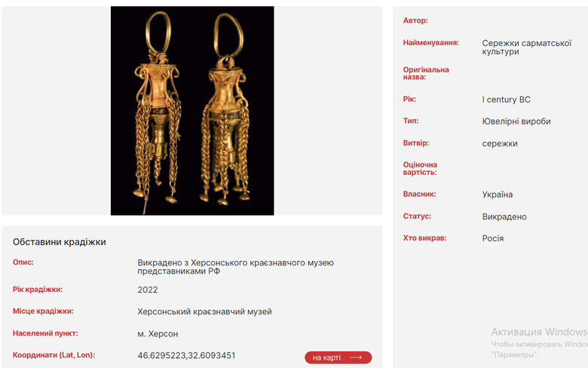The width and height of the screenshot is (588, 368).
Task: Click the 'Активация Windows' watermark text
Action: (x=539, y=332)
